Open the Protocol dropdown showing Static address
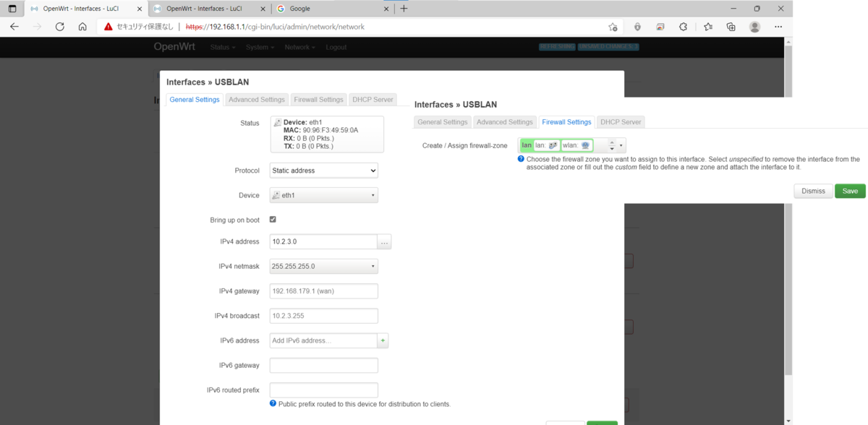Screen dimensions: 868x425 click(x=323, y=171)
